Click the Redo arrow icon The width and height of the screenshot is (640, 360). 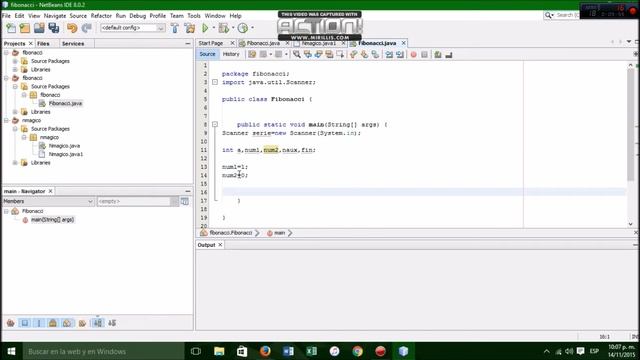point(86,28)
